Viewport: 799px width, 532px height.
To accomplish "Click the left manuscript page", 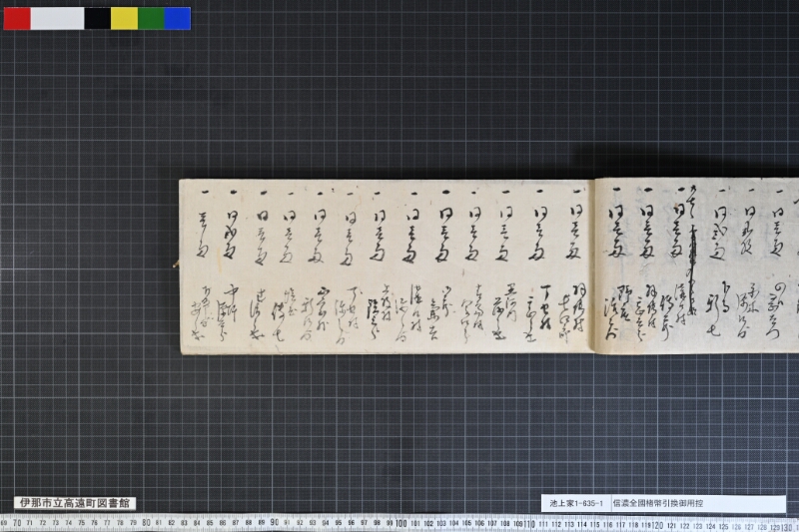I will [387, 266].
